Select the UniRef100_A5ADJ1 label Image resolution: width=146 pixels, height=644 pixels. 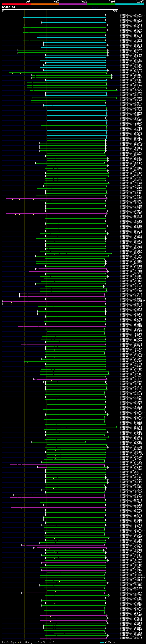(131, 296)
